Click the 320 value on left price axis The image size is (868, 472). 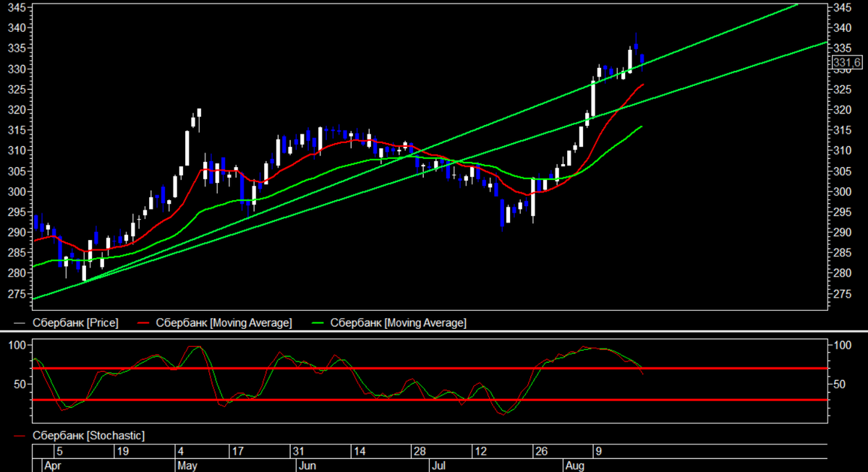pos(18,110)
